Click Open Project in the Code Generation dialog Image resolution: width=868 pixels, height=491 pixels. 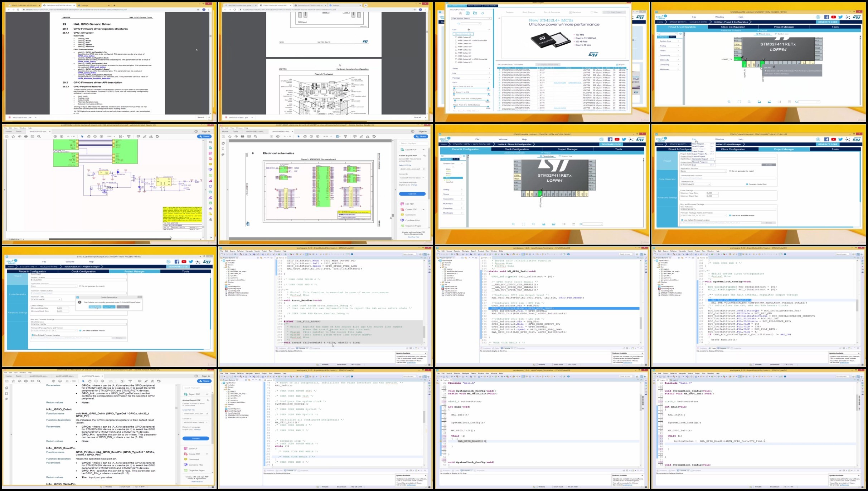(x=109, y=307)
